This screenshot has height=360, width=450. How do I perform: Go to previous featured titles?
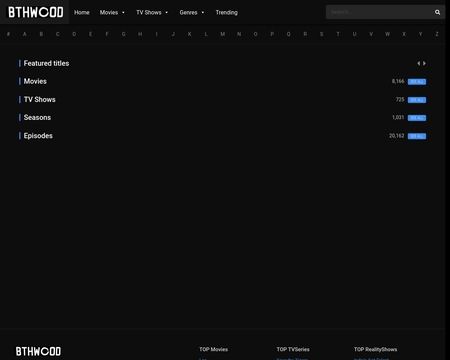[419, 63]
